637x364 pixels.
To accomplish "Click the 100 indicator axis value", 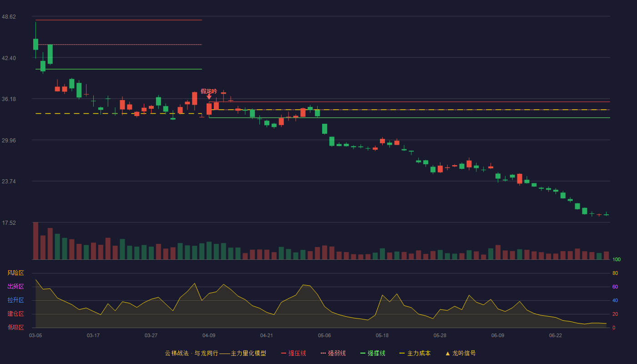I will coord(617,259).
